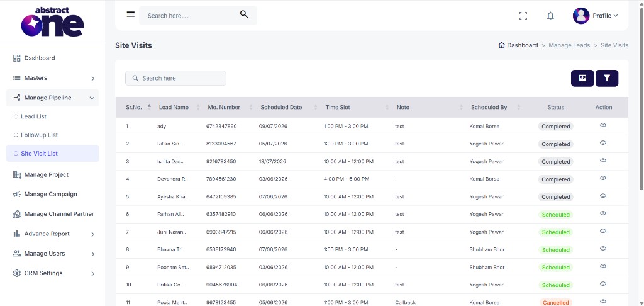
Task: Click eye icon for Bhavna Tri.. row
Action: (x=603, y=249)
